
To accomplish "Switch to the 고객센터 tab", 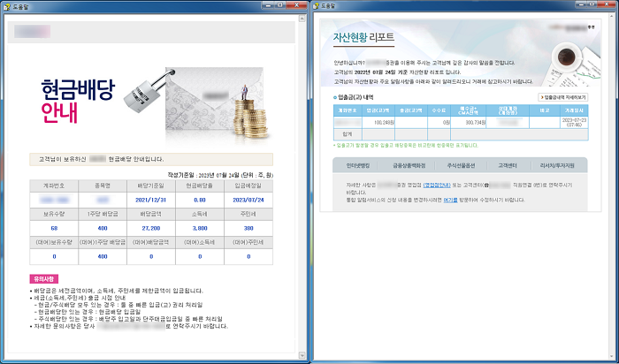I will pyautogui.click(x=508, y=166).
